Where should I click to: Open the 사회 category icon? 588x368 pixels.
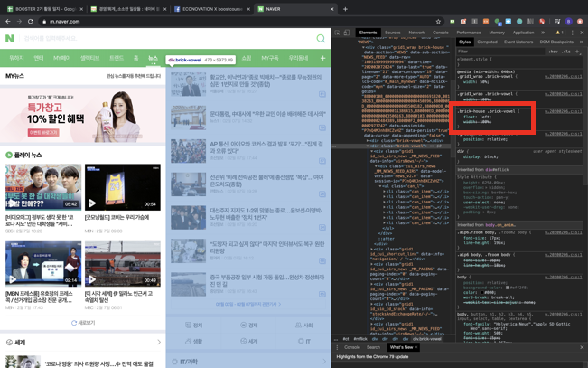pyautogui.click(x=298, y=326)
